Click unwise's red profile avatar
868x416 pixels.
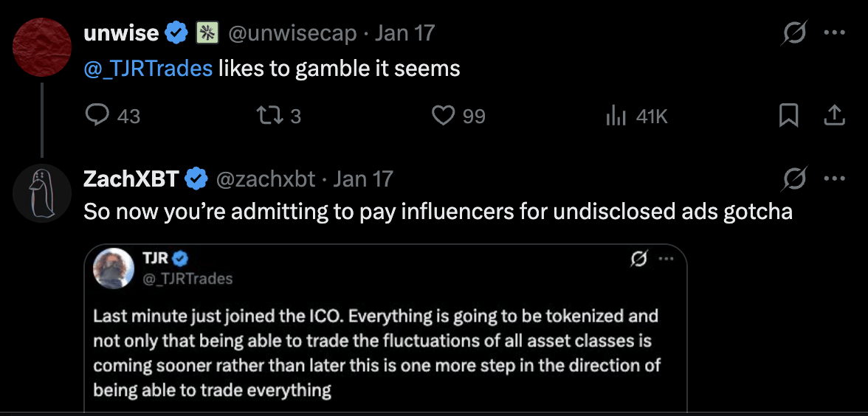[x=42, y=47]
